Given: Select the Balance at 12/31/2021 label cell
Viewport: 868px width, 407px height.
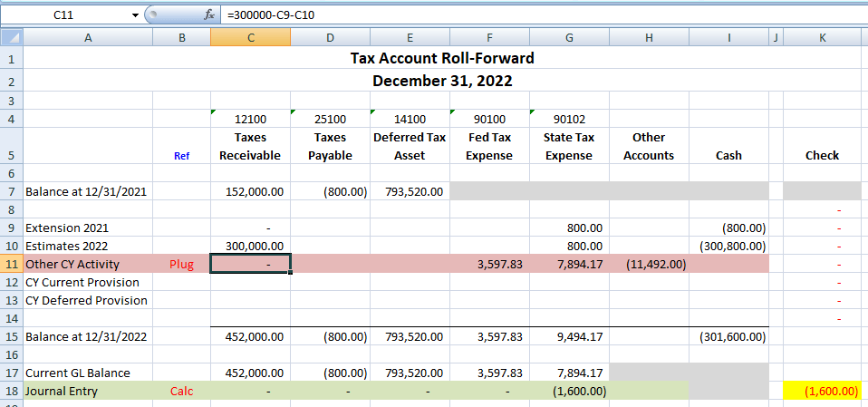Looking at the screenshot, I should click(87, 191).
